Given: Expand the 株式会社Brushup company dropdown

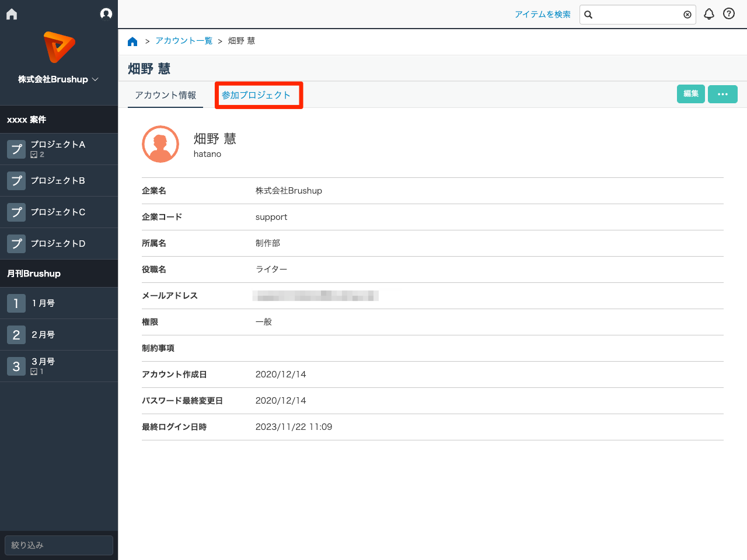Looking at the screenshot, I should click(x=58, y=79).
